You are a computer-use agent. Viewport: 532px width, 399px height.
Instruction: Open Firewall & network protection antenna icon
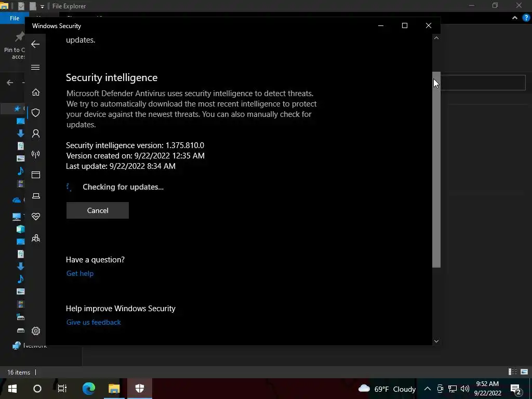(x=36, y=154)
